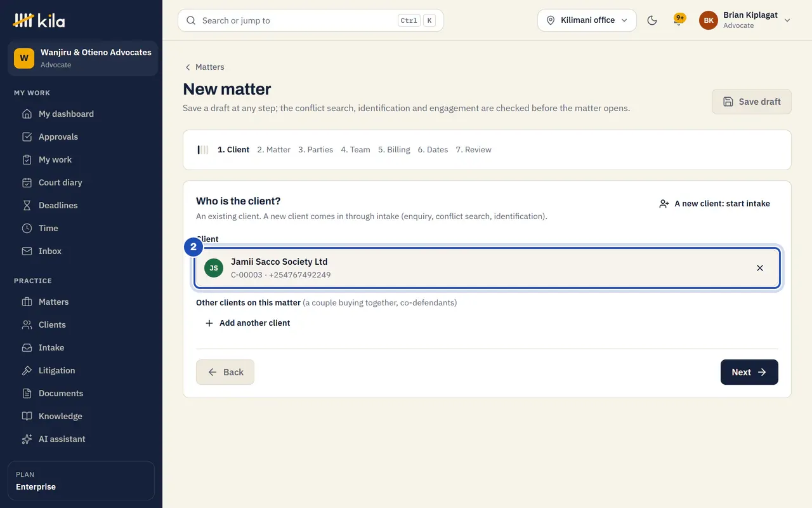The image size is (812, 508).
Task: Open notifications bell with 9+ badge
Action: pyautogui.click(x=679, y=20)
